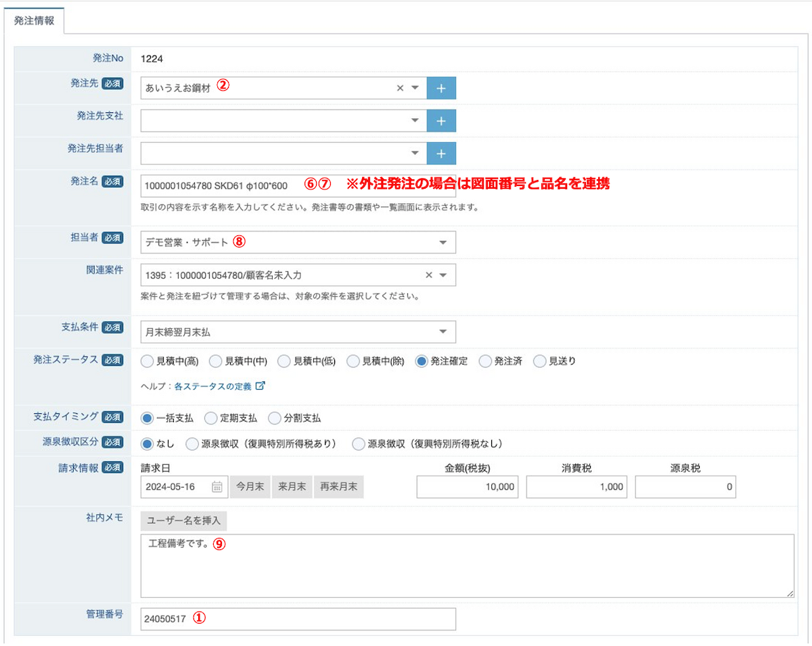The width and height of the screenshot is (812, 646).
Task: Click the 金額(税抜) amount field
Action: point(468,487)
